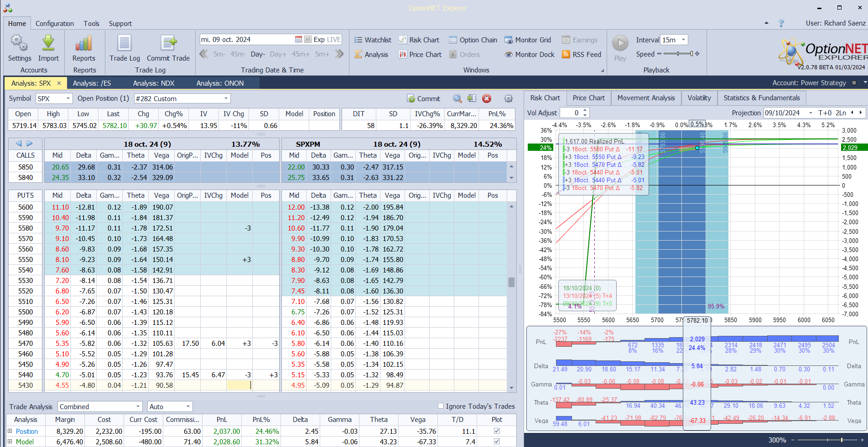Open the Option Chain window
The width and height of the screenshot is (868, 447).
473,40
